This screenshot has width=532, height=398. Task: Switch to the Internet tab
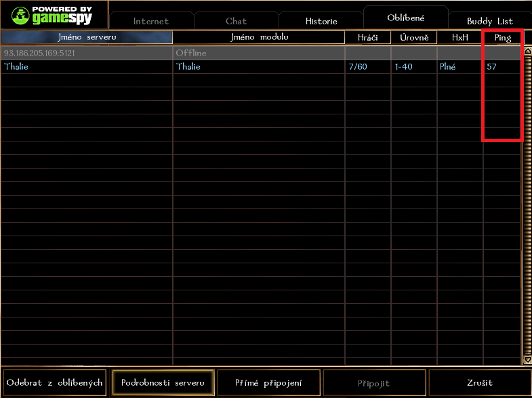point(150,21)
